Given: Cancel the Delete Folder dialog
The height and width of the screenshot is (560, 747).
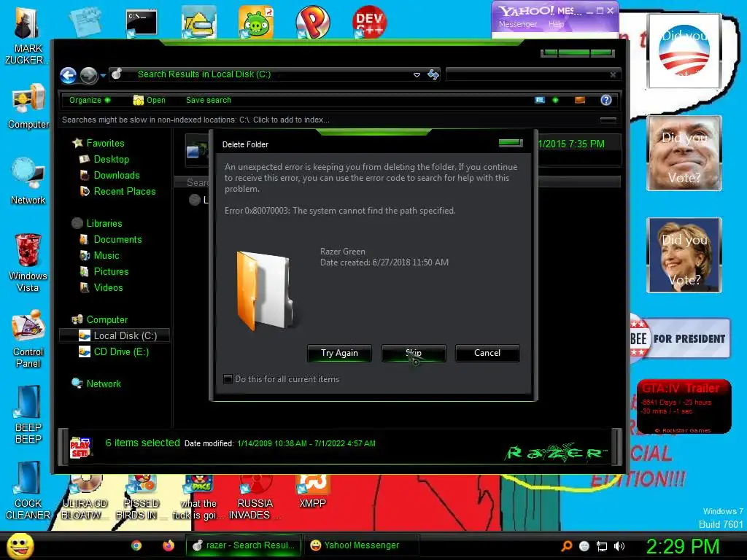Looking at the screenshot, I should [x=487, y=353].
